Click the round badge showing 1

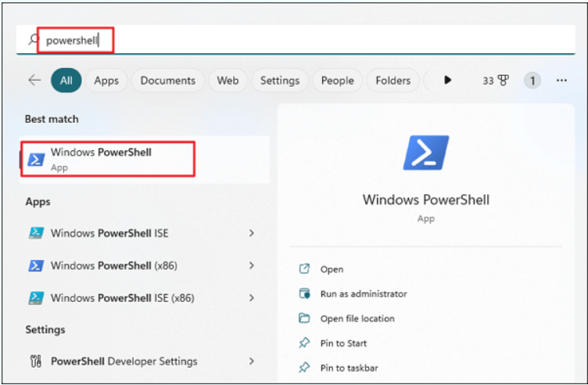pyautogui.click(x=532, y=81)
